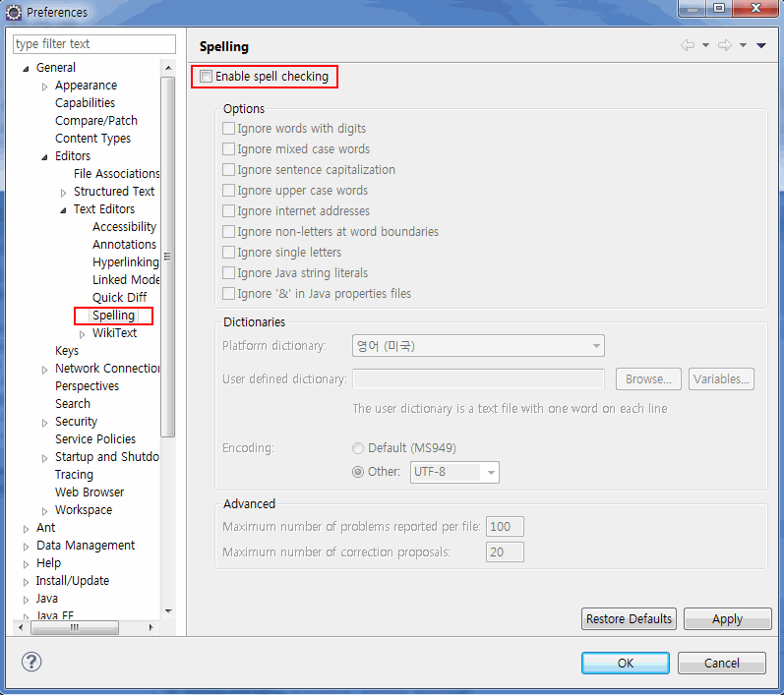Open the back history dropdown arrow
The width and height of the screenshot is (784, 695).
[x=705, y=45]
